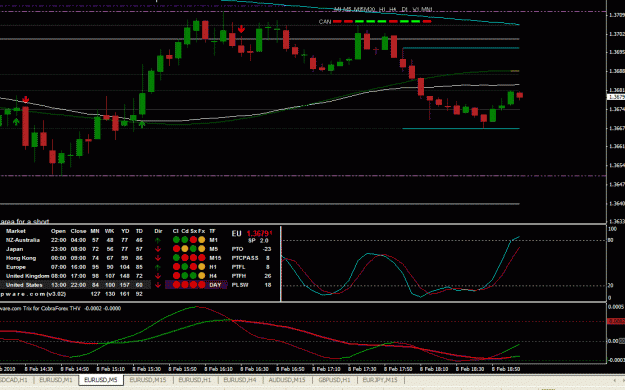The width and height of the screenshot is (625, 390).
Task: Click the '80' level label of the stochastic panel
Action: click(x=611, y=240)
